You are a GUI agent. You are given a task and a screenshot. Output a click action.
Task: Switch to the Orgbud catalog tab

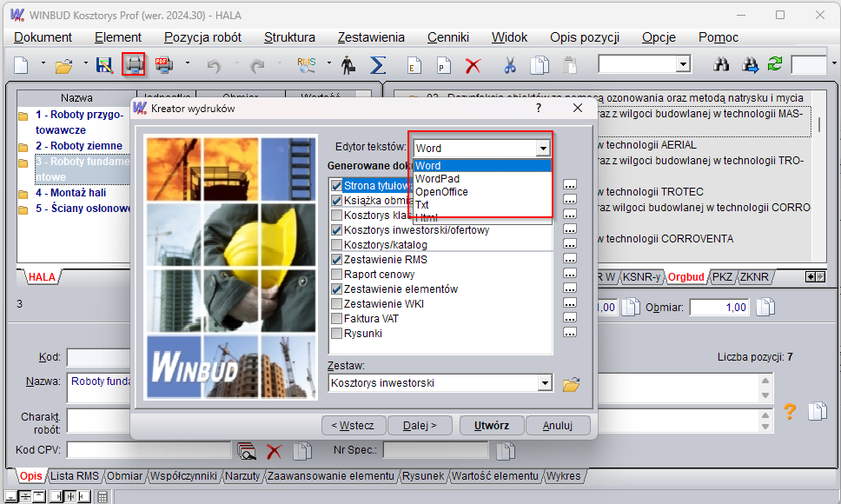(x=686, y=277)
